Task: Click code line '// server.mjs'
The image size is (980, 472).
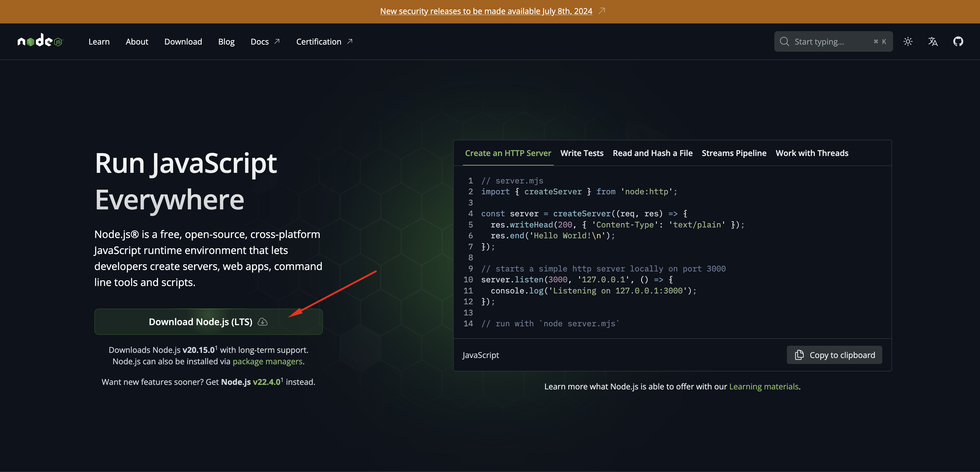Action: [512, 181]
